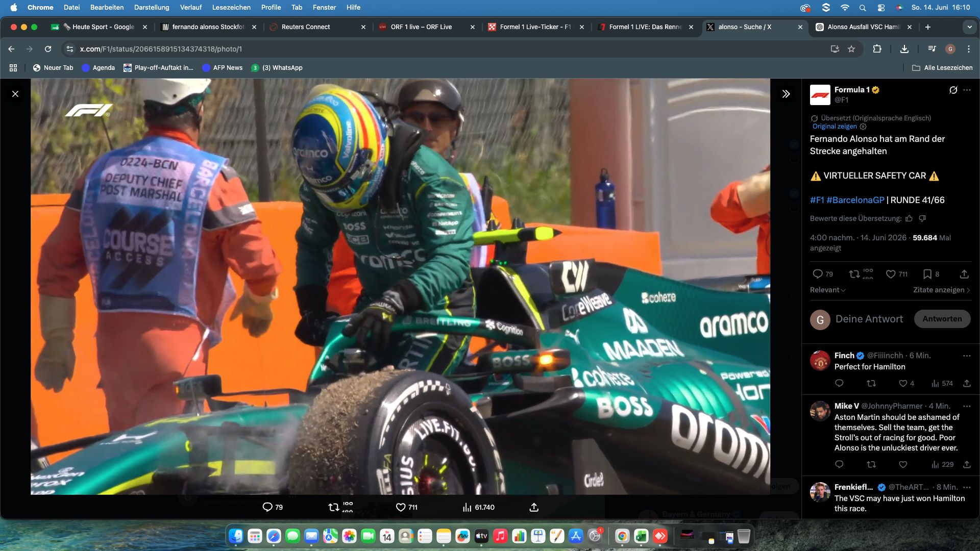
Task: Open Finch's profile name
Action: (x=844, y=356)
